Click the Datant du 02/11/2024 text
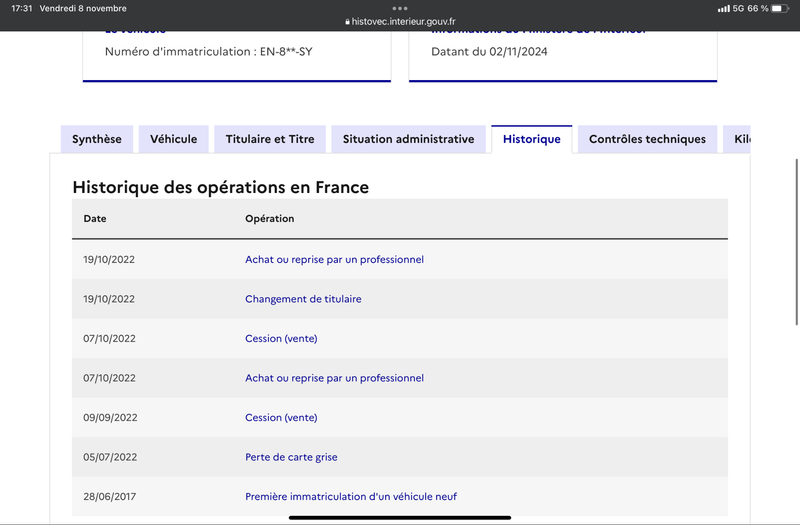The height and width of the screenshot is (525, 800). (489, 52)
